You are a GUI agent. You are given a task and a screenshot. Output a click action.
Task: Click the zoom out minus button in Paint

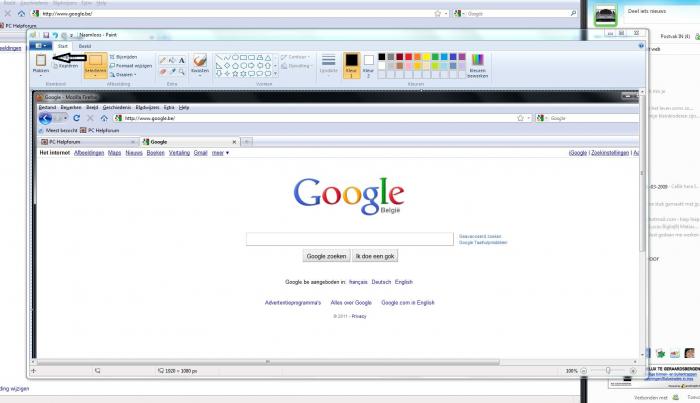[x=583, y=371]
